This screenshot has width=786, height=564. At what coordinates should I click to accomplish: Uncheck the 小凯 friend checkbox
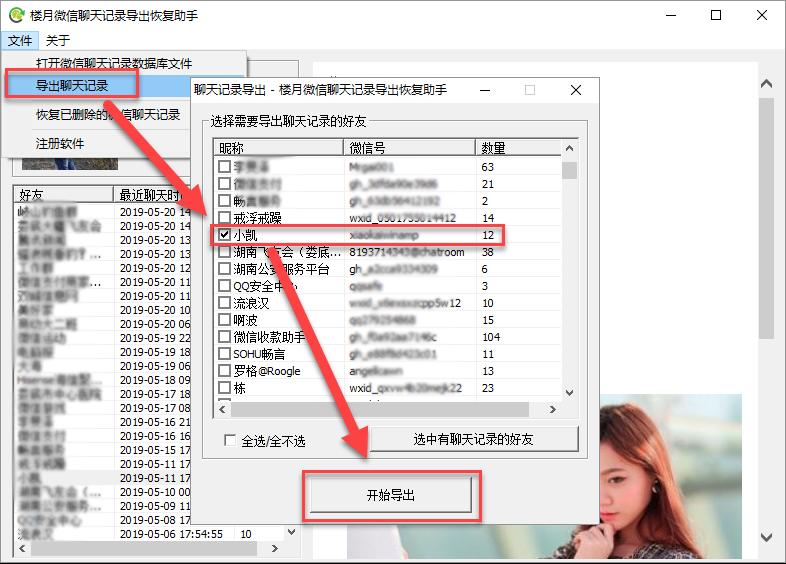point(225,234)
